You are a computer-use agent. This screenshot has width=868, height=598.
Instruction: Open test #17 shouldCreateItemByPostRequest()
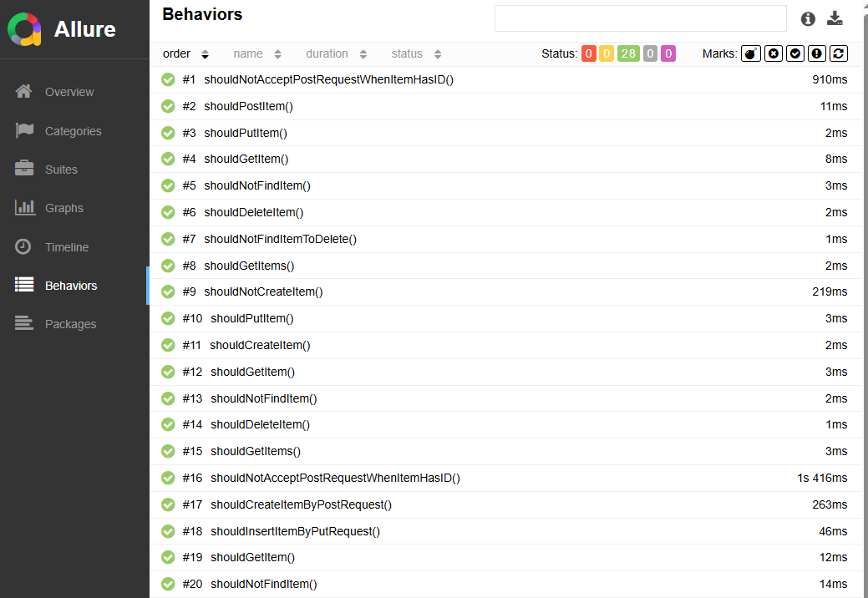click(301, 504)
